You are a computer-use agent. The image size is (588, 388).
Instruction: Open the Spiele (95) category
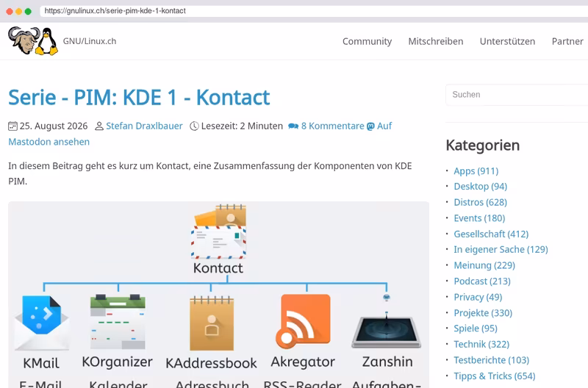(x=476, y=328)
